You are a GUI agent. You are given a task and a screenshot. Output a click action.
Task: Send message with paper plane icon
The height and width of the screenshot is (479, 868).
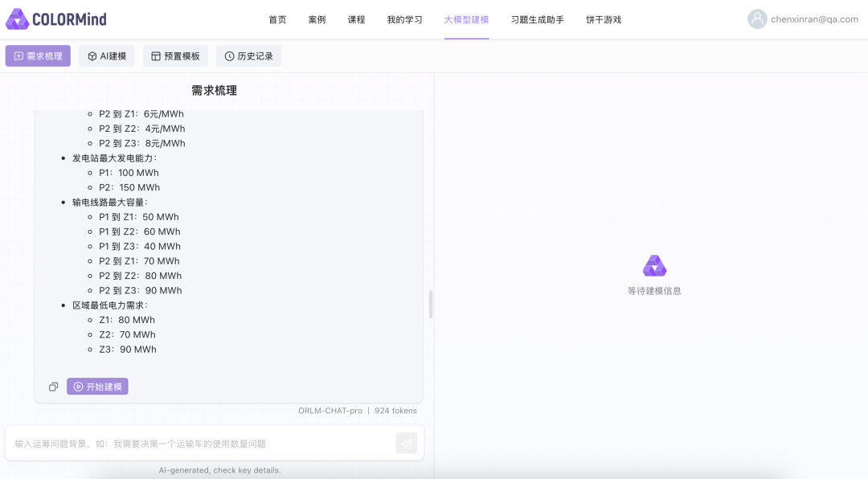click(x=407, y=444)
